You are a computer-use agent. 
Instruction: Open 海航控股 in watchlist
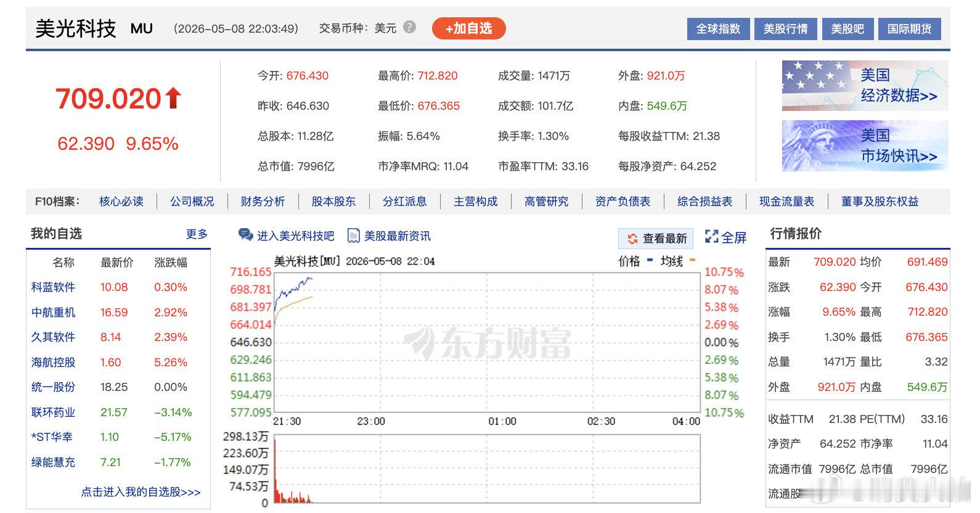53,363
